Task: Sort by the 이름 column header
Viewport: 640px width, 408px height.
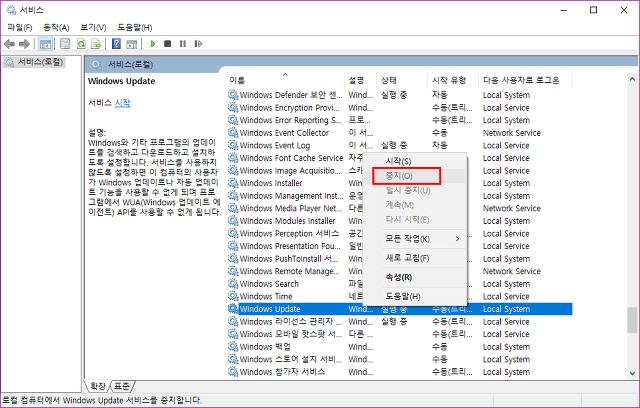Action: coord(285,80)
